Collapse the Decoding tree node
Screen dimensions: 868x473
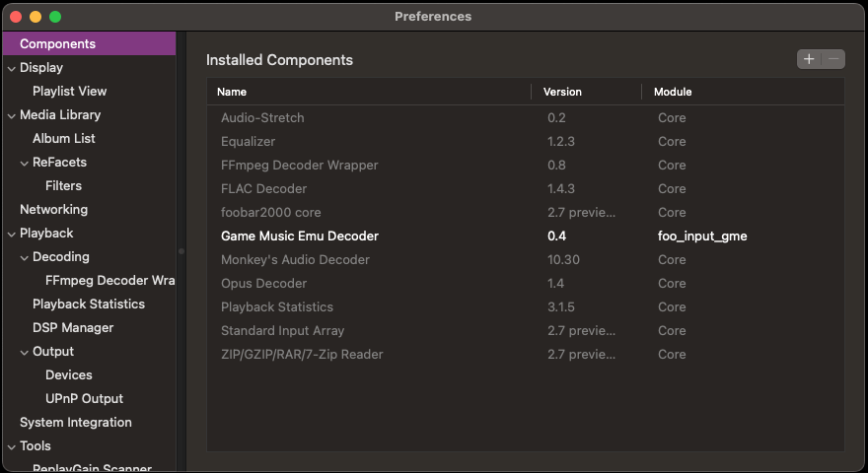click(24, 257)
